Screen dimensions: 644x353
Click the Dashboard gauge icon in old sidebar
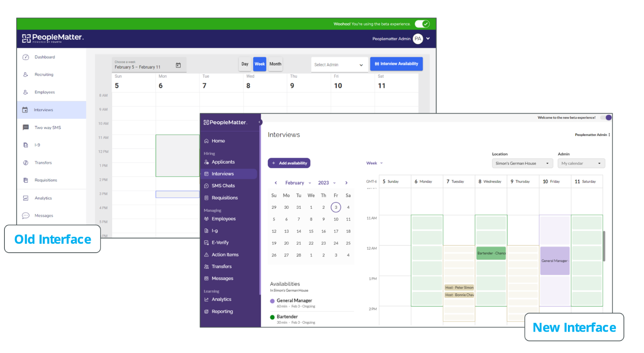(26, 57)
